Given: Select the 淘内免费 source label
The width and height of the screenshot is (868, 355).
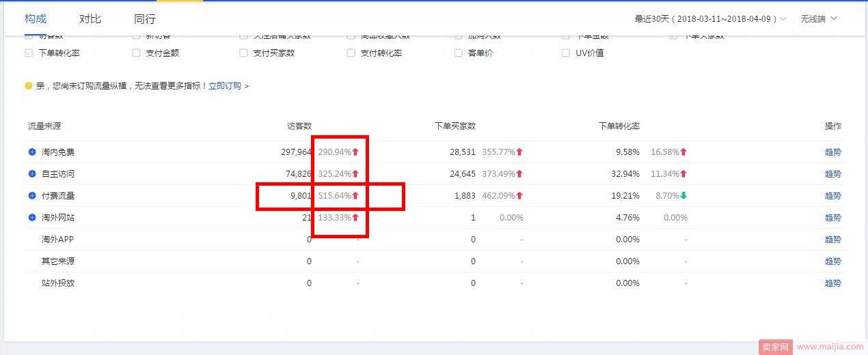Looking at the screenshot, I should click(x=58, y=152).
